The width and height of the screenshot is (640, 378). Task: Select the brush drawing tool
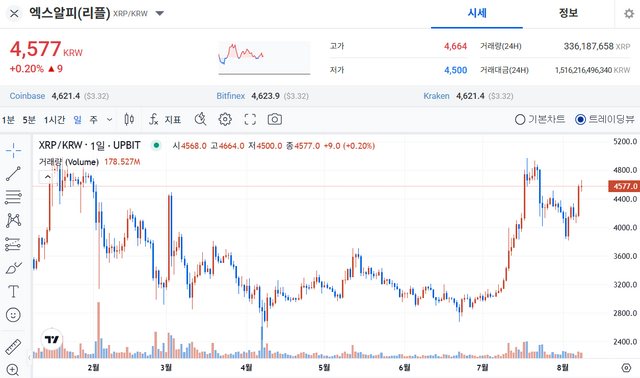pos(13,268)
